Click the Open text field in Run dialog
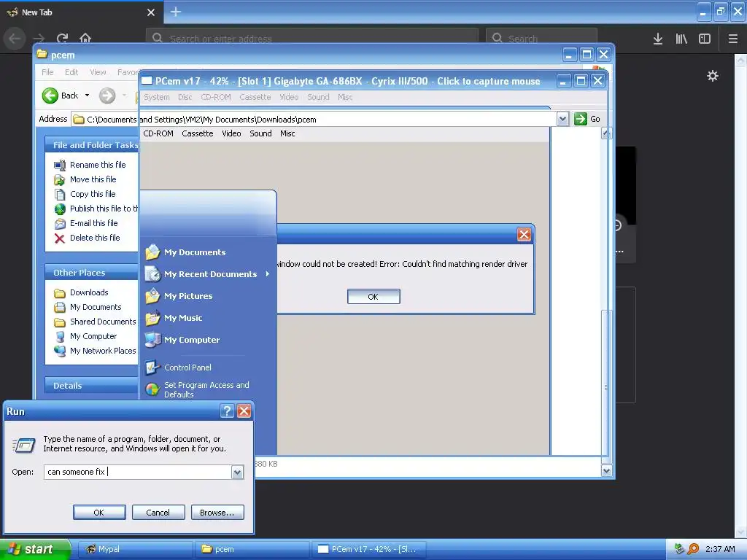Viewport: 747px width, 560px height. pyautogui.click(x=138, y=472)
